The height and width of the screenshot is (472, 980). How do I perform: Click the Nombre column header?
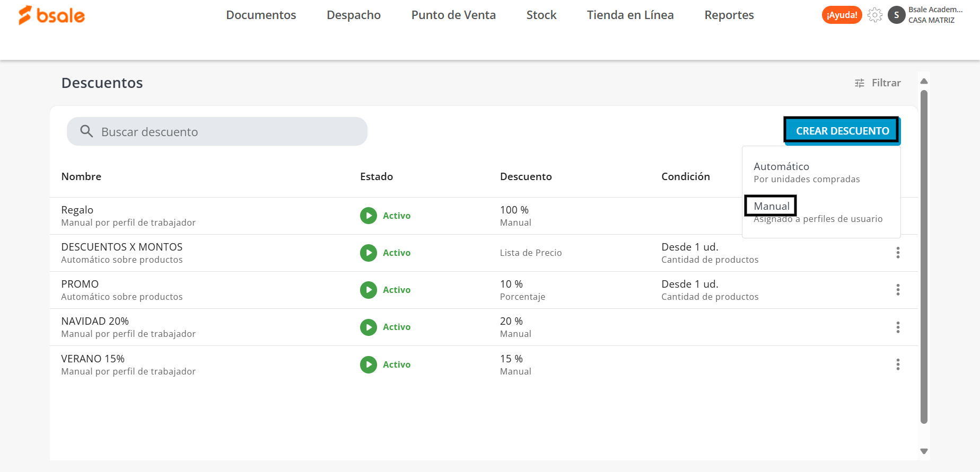tap(81, 176)
